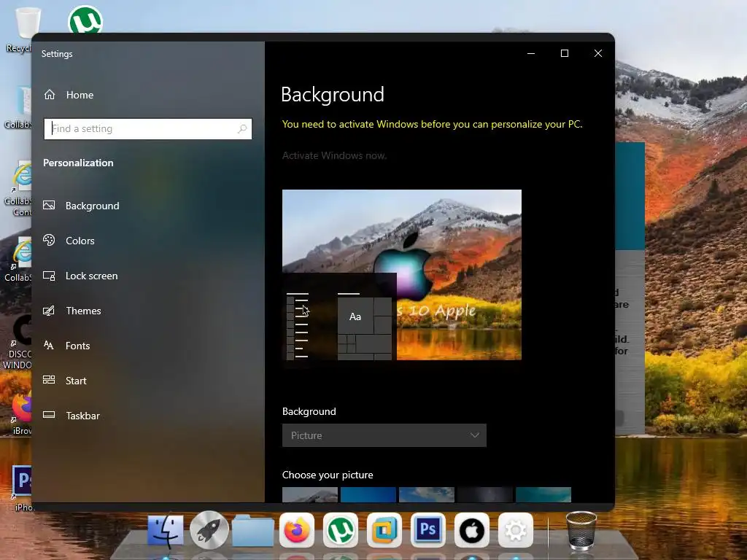Click Activate Windows now link
The width and height of the screenshot is (747, 560).
[x=334, y=155]
